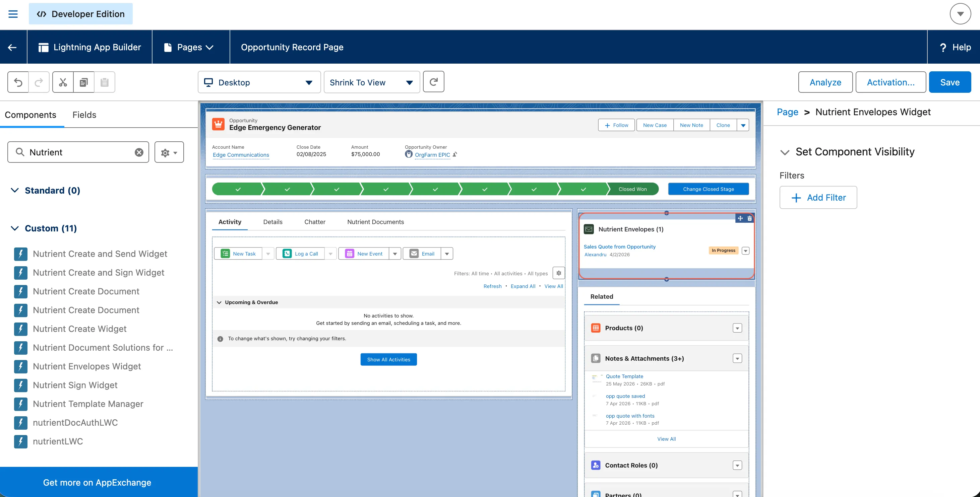Click Change Closed Stage button
The height and width of the screenshot is (497, 980).
[709, 189]
